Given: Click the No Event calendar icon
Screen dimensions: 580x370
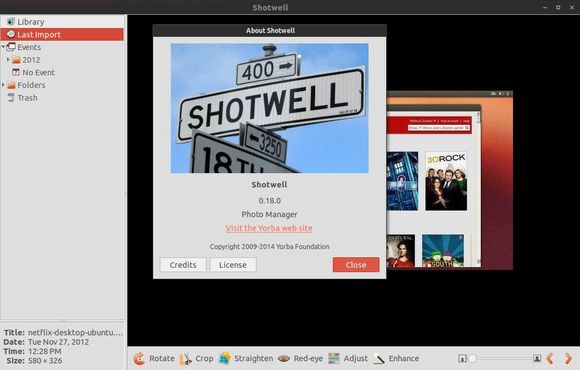Looking at the screenshot, I should click(x=16, y=72).
